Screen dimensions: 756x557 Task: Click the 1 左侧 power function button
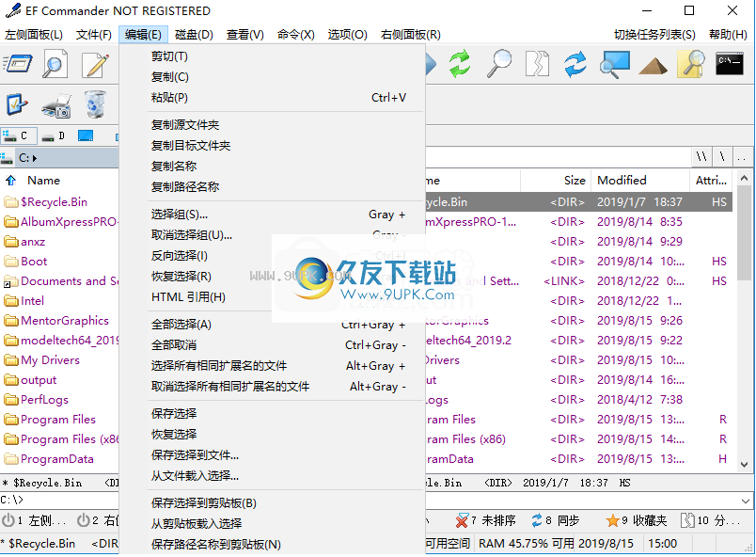(x=34, y=520)
